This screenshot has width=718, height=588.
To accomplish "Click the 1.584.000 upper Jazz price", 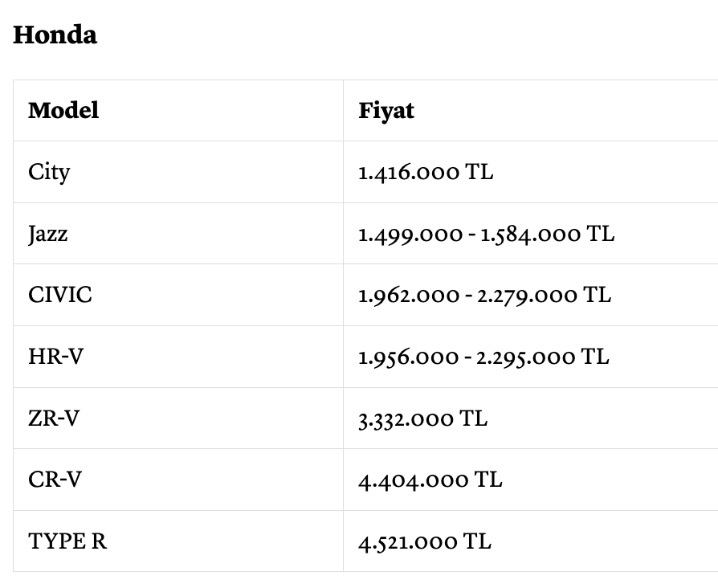I will [x=530, y=235].
